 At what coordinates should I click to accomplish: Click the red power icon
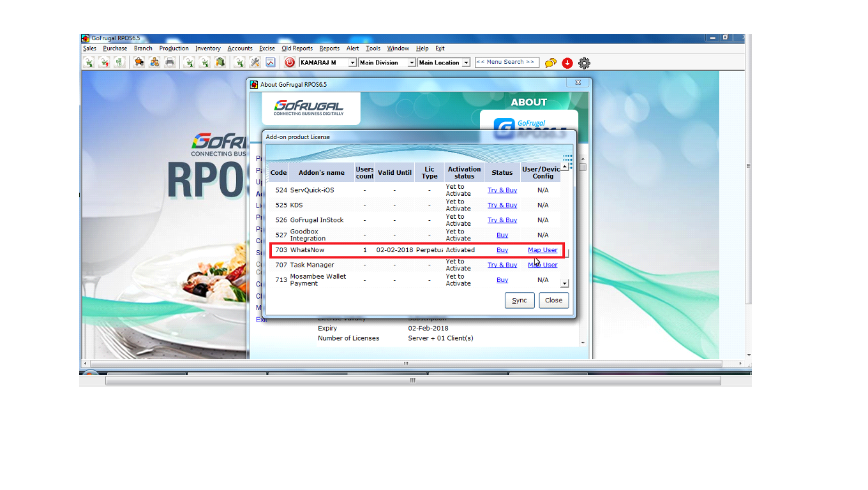[x=289, y=63]
